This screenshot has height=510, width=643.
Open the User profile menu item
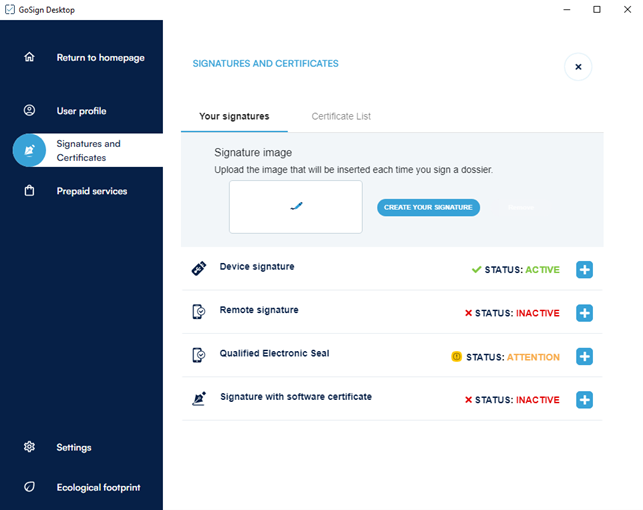pyautogui.click(x=81, y=111)
